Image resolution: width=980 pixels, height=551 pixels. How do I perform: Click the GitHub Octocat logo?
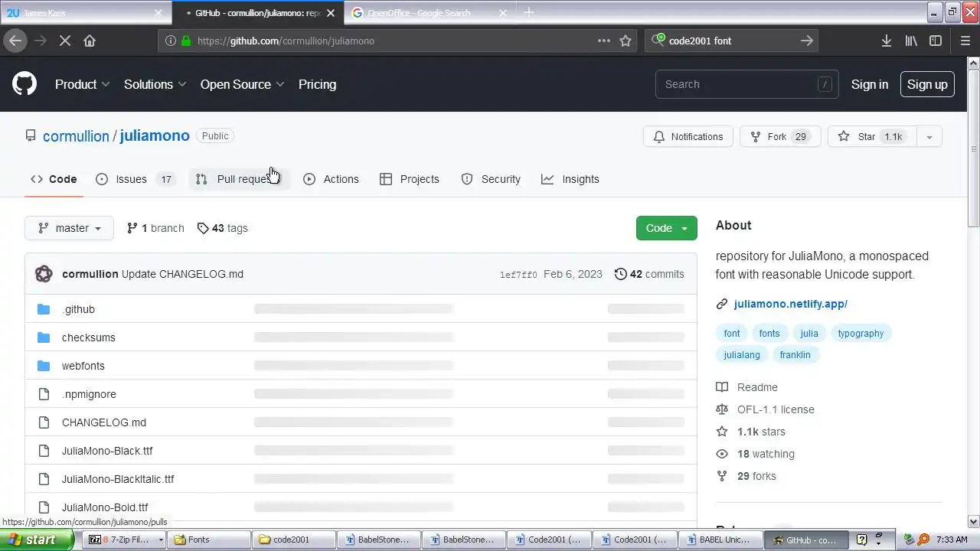[24, 84]
